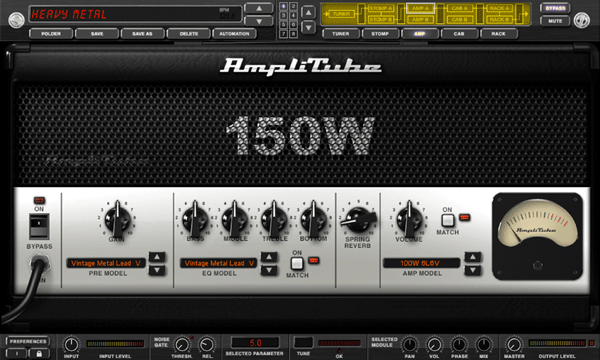Choose signal routing preset 2
The height and width of the screenshot is (360, 600).
tap(293, 6)
